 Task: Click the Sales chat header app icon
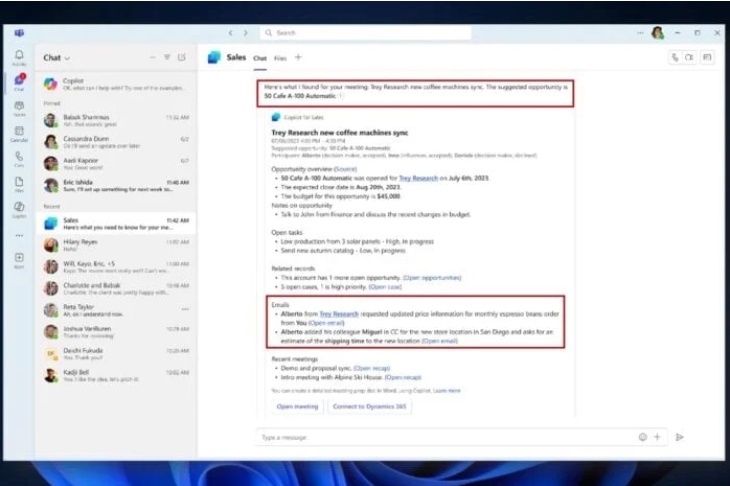tap(214, 57)
